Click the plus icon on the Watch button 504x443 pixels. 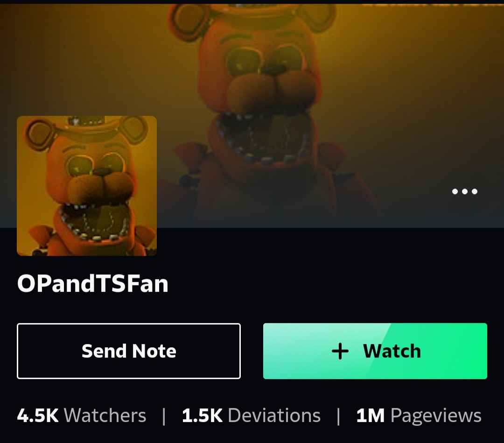(340, 351)
